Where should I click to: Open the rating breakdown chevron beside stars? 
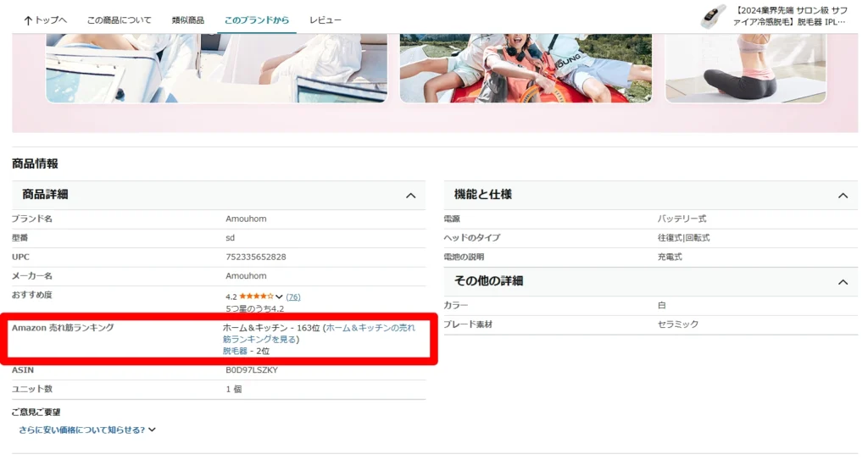coord(279,297)
